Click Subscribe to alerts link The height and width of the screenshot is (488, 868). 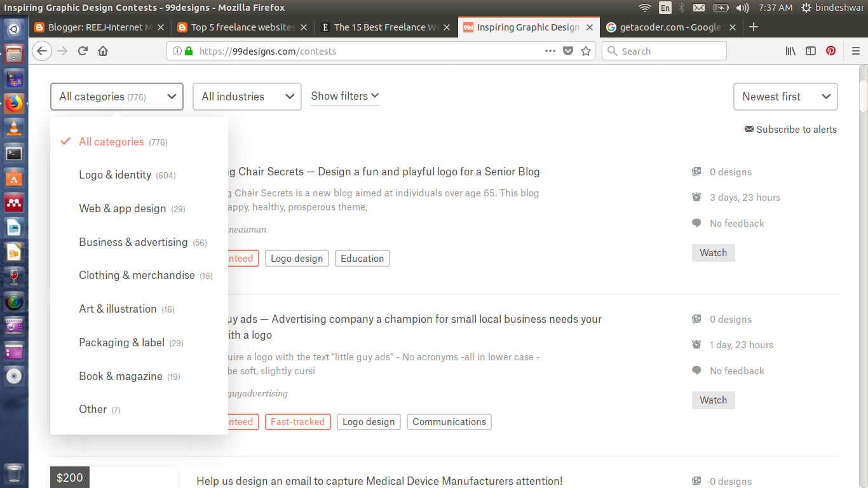[x=796, y=130]
